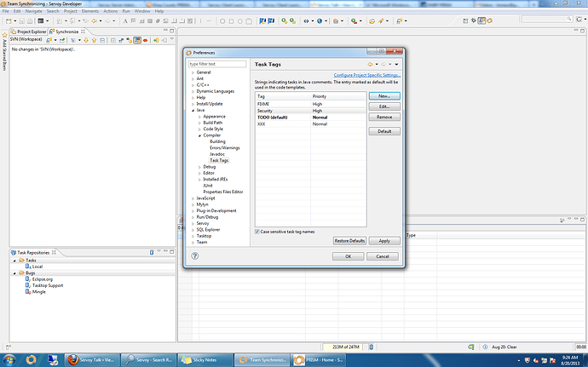Select the Security tag row
This screenshot has width=588, height=367.
(x=310, y=111)
